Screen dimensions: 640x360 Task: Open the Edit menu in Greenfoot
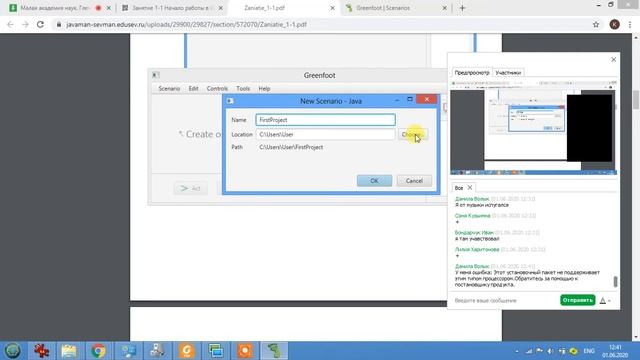[x=193, y=89]
